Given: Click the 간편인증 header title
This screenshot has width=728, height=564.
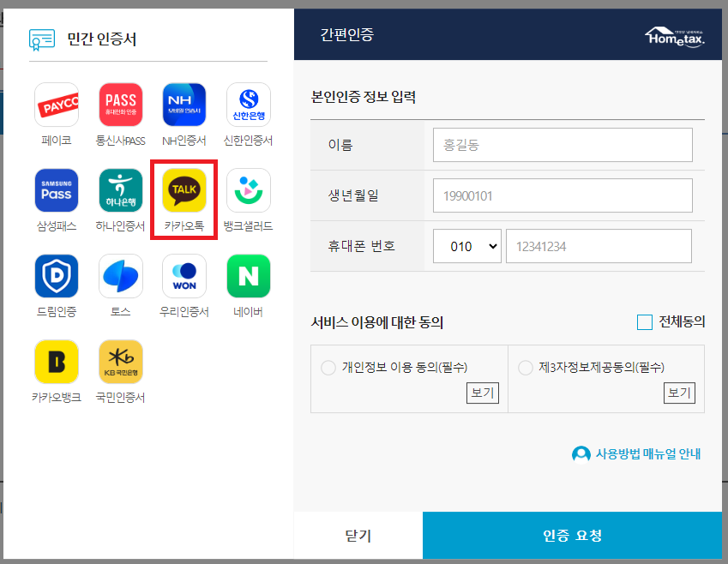Looking at the screenshot, I should pos(346,34).
